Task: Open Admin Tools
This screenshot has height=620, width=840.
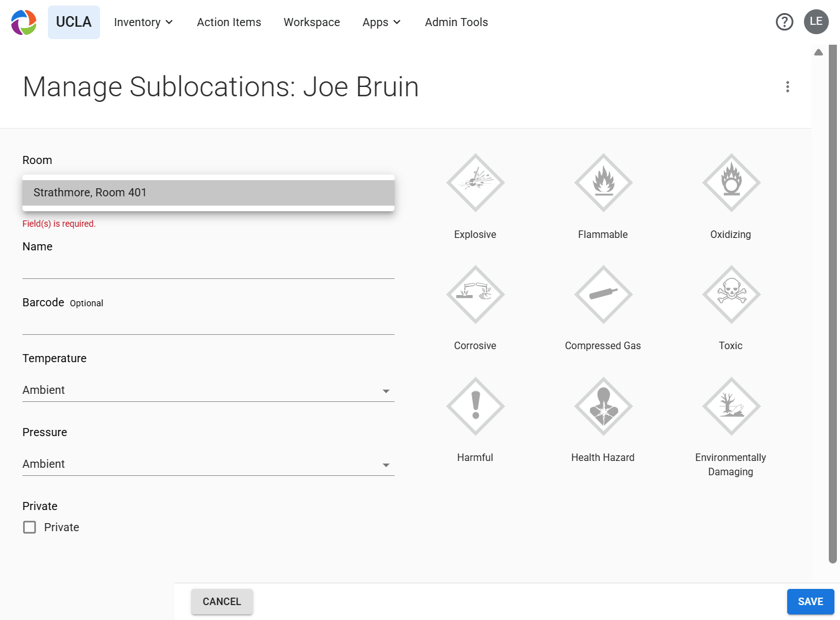Action: click(x=457, y=22)
